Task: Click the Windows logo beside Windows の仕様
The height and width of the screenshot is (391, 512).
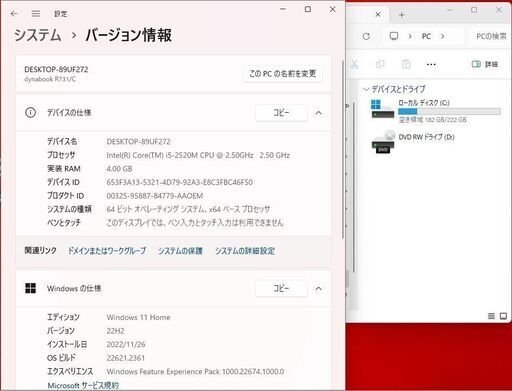Action: click(x=30, y=288)
